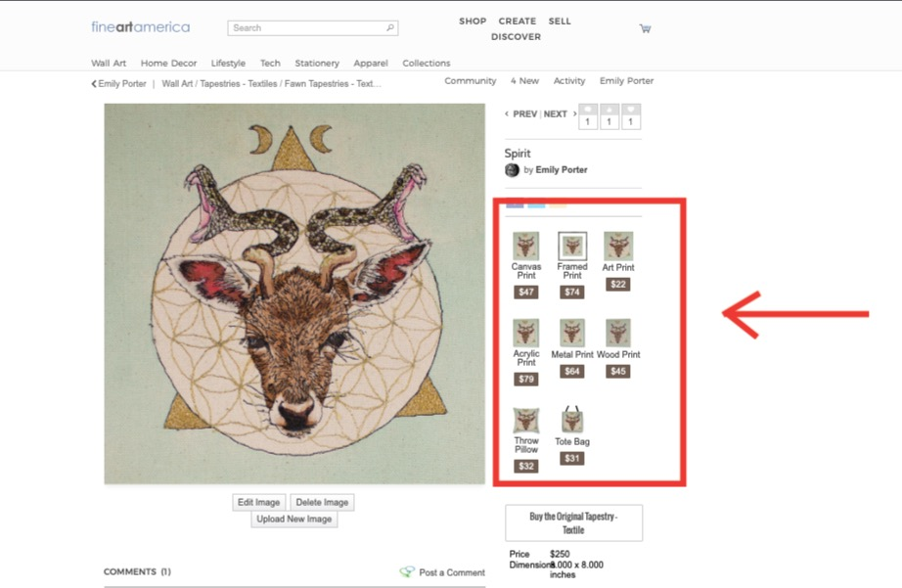Select the Tote Bag product thumbnail
The width and height of the screenshot is (902, 588).
point(572,420)
